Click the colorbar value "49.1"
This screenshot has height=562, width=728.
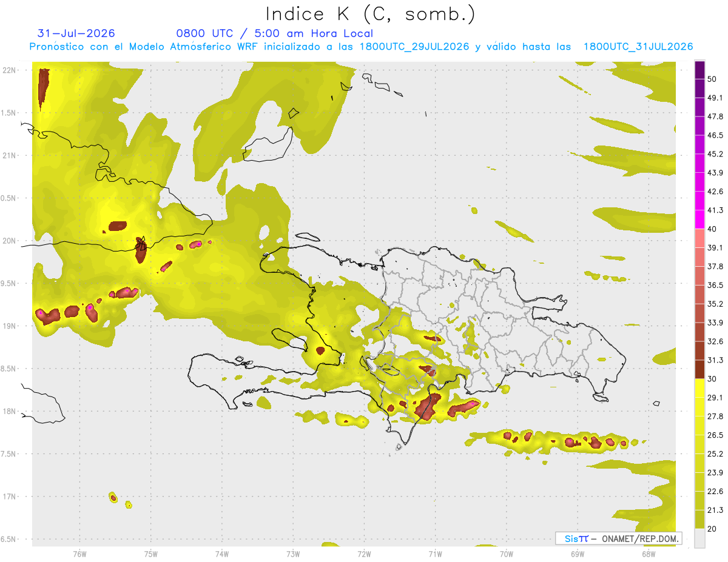point(715,98)
